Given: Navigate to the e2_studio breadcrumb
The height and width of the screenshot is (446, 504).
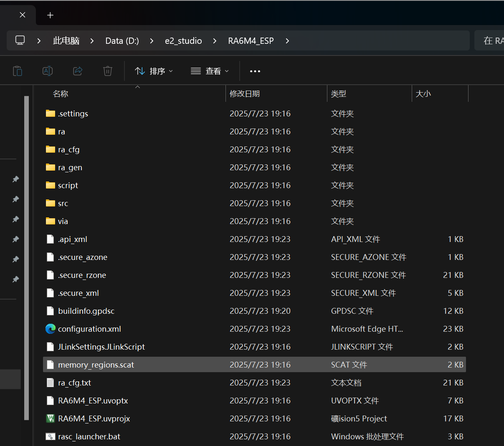Looking at the screenshot, I should 183,41.
